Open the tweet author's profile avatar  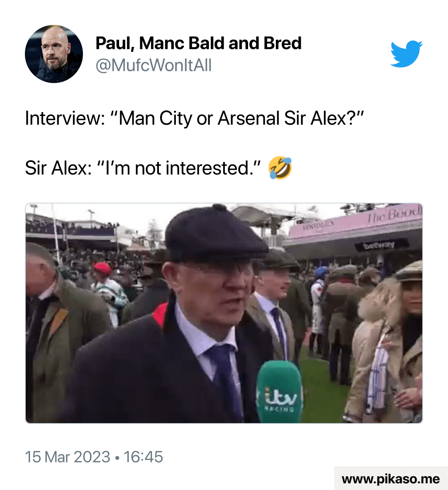[x=54, y=54]
